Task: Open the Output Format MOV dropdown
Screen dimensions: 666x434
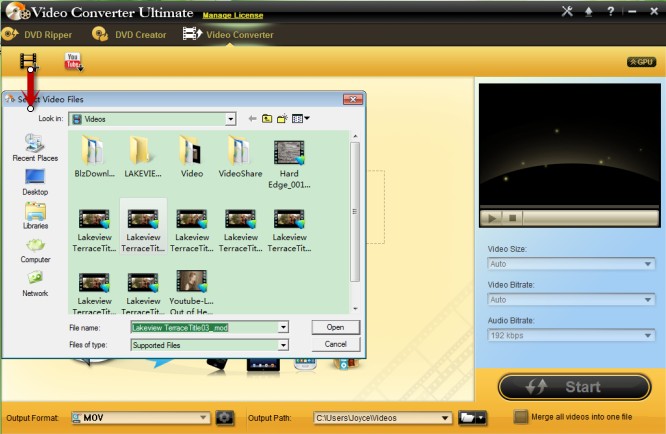Action: click(x=140, y=418)
